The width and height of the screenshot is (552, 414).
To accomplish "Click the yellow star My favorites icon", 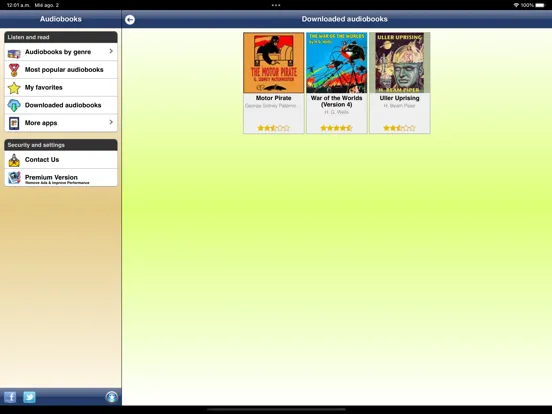I will point(14,88).
